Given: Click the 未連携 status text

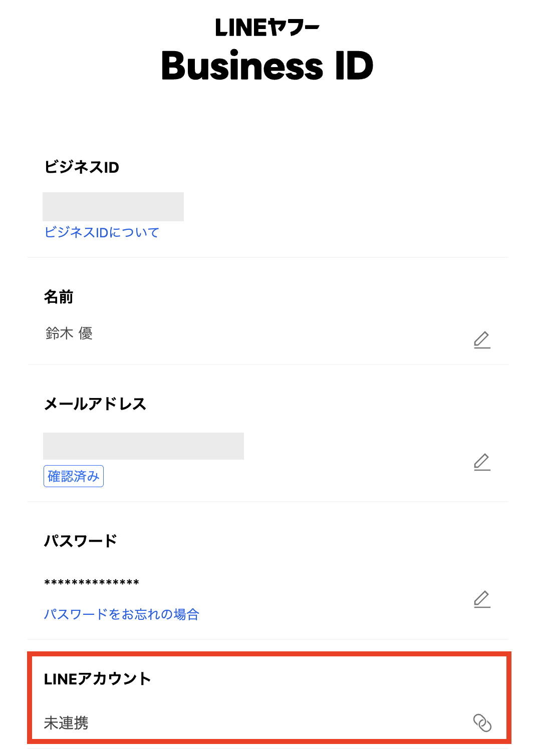Looking at the screenshot, I should pyautogui.click(x=66, y=723).
